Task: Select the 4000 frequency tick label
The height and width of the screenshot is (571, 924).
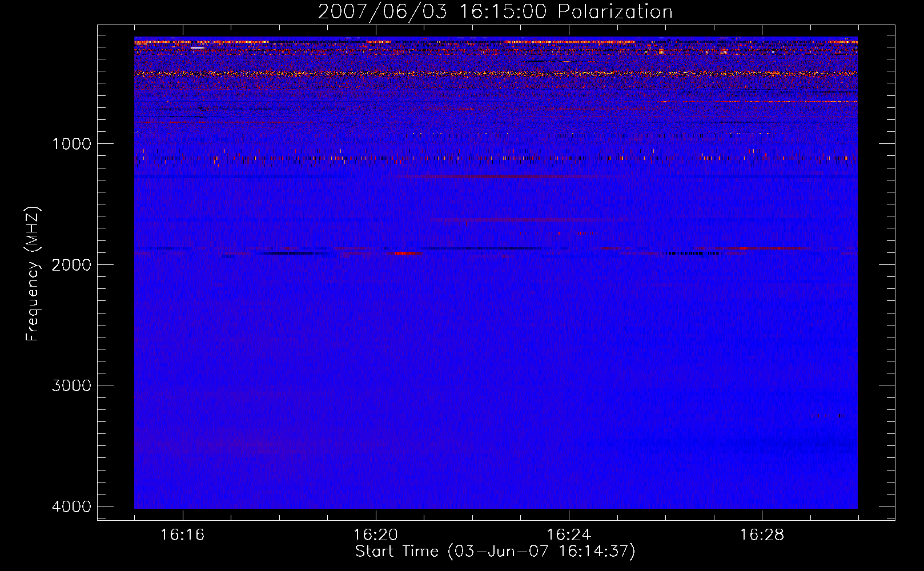Action: [71, 506]
